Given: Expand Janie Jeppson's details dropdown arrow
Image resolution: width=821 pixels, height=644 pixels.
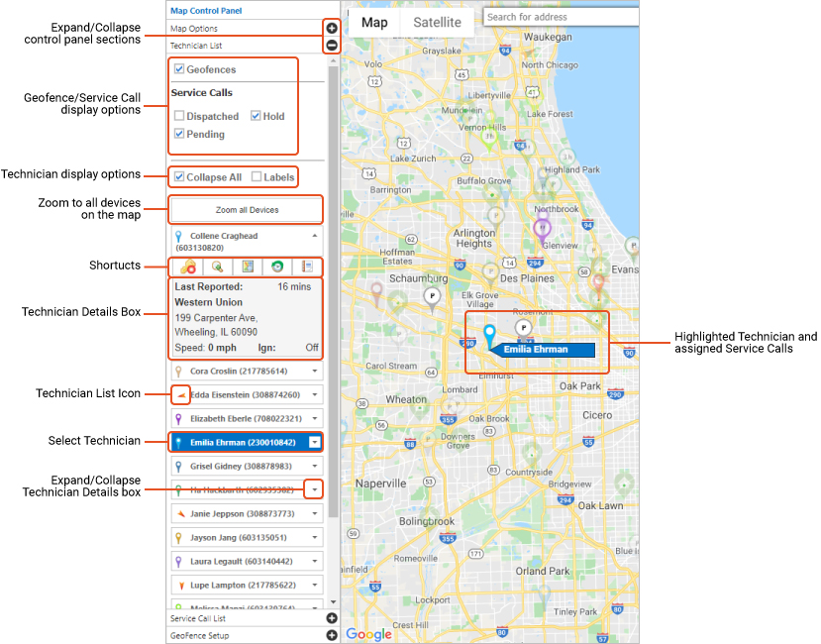Looking at the screenshot, I should 315,513.
